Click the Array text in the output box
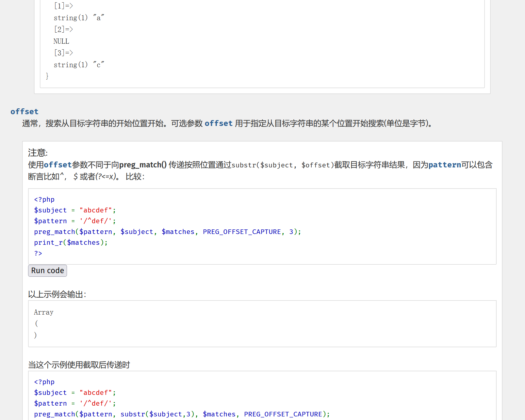The height and width of the screenshot is (420, 525). (43, 312)
